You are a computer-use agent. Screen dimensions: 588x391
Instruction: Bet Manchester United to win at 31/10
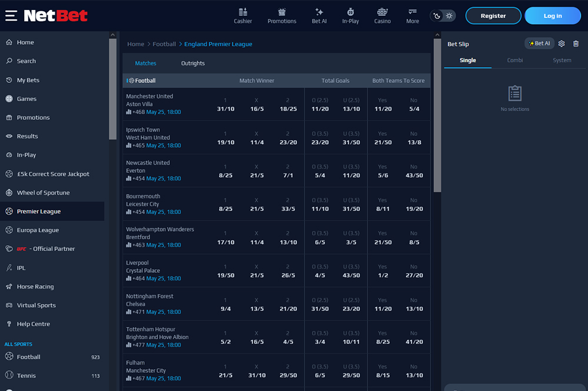[x=225, y=105]
